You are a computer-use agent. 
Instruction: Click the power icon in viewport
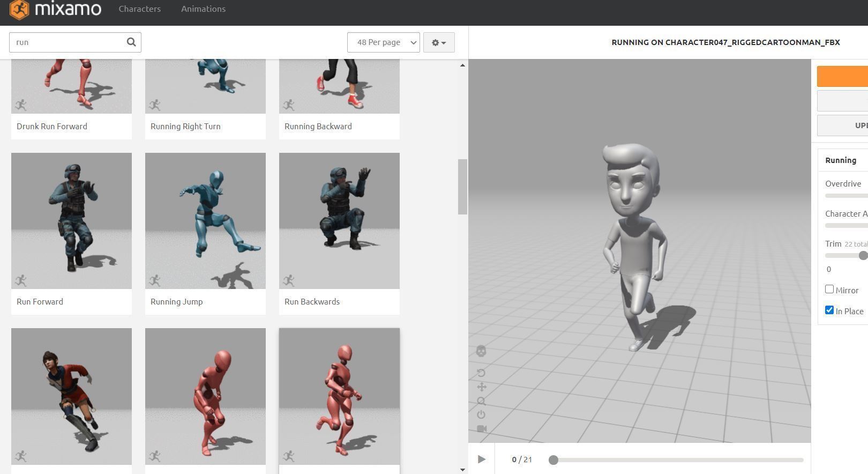[481, 414]
